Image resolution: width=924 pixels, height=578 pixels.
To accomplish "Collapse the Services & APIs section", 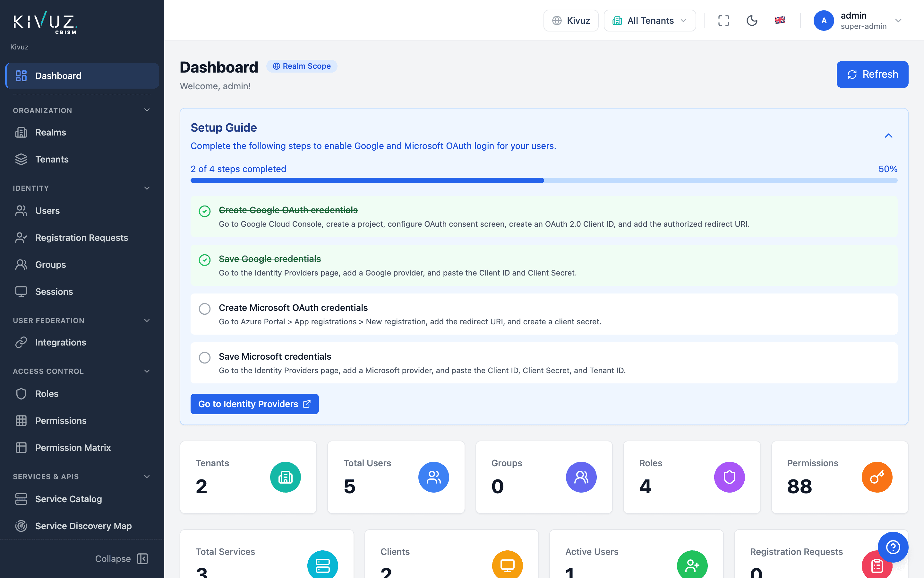I will click(x=147, y=476).
